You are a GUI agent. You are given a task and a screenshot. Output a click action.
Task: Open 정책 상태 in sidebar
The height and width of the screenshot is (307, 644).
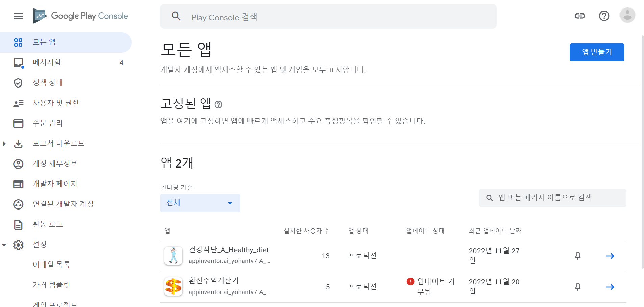[66, 83]
